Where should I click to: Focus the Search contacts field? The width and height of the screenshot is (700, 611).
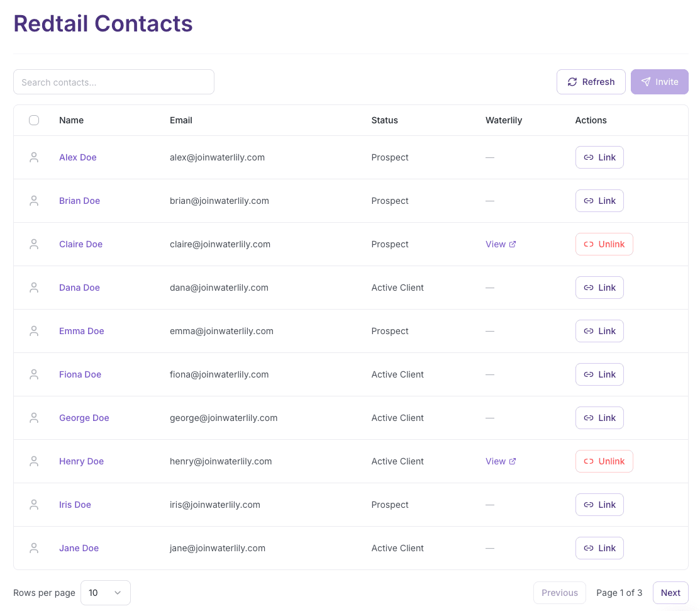(x=114, y=82)
